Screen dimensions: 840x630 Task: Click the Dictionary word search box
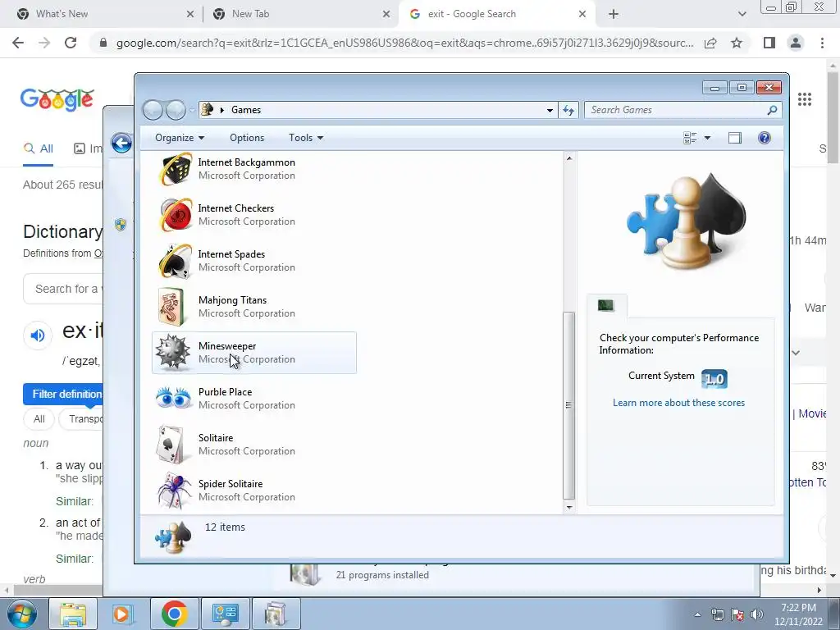pos(63,289)
